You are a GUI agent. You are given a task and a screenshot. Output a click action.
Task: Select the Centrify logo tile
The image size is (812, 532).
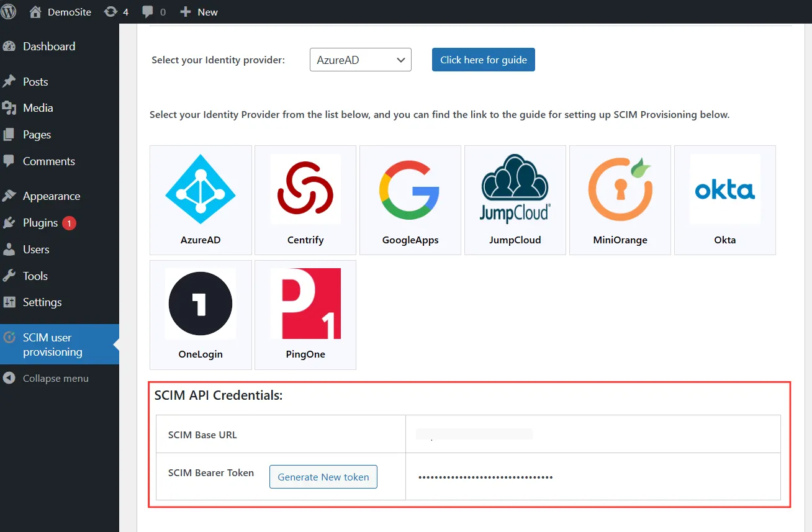305,200
